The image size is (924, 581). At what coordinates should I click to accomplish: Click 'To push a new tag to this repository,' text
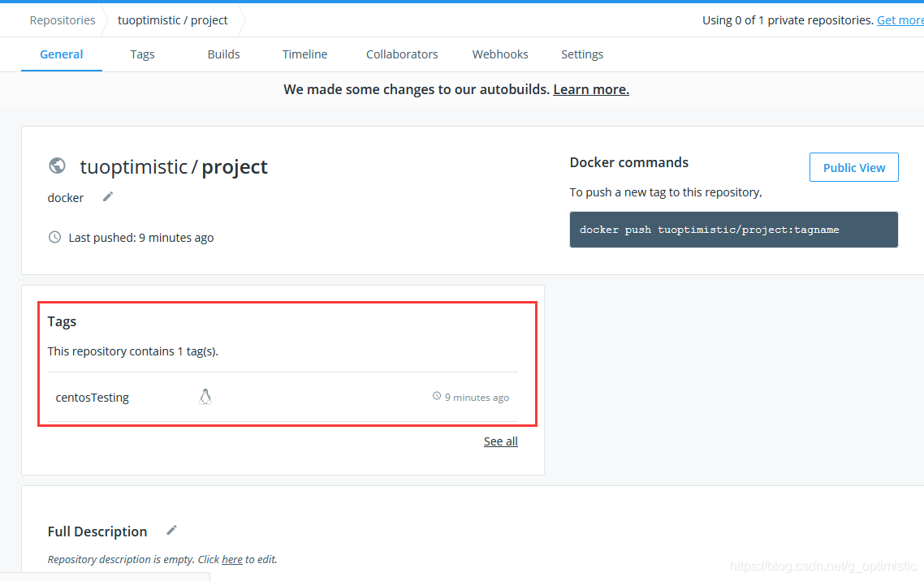666,192
